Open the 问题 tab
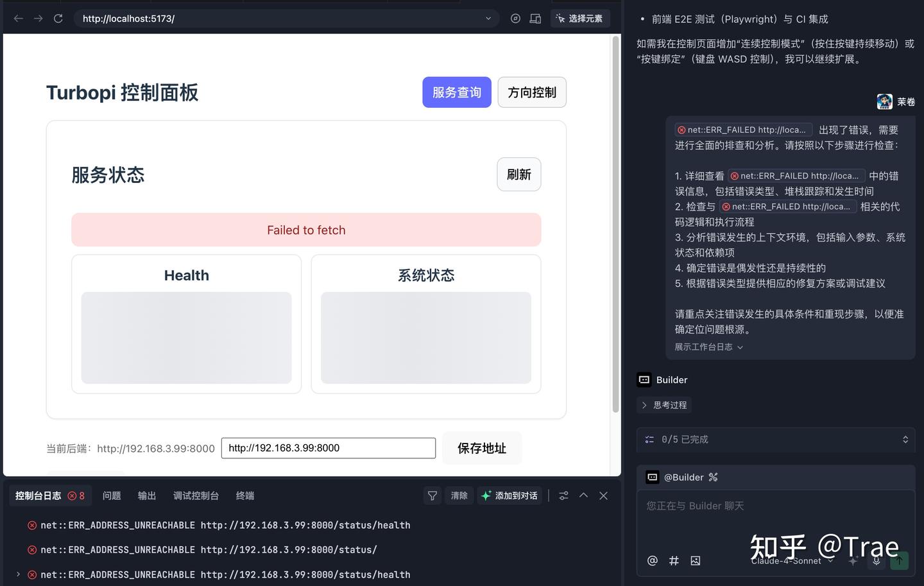 (x=112, y=496)
